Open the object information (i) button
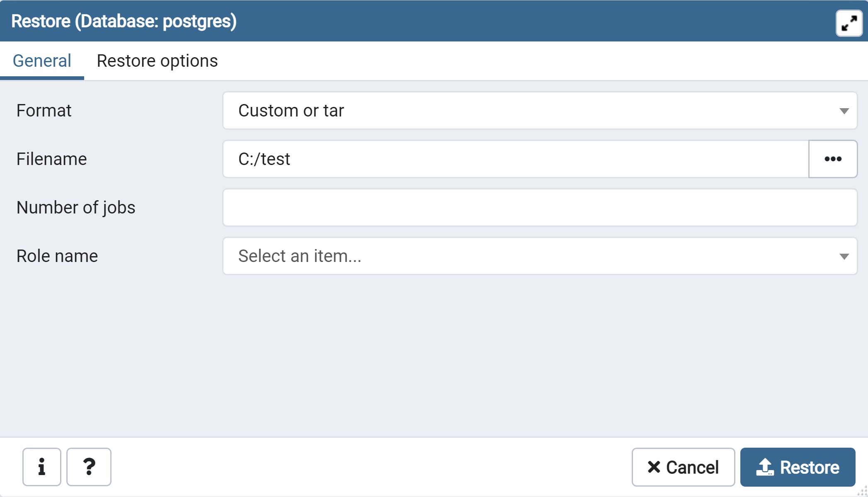Image resolution: width=868 pixels, height=497 pixels. (42, 467)
